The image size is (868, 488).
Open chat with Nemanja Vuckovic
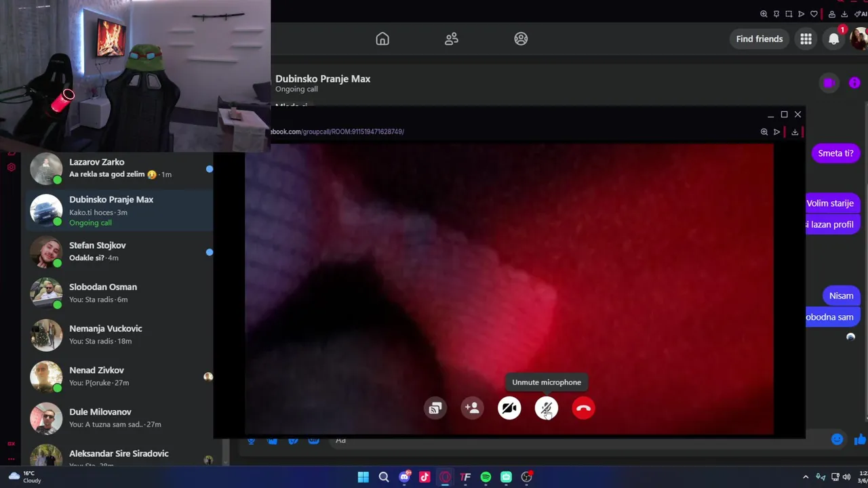(x=120, y=335)
